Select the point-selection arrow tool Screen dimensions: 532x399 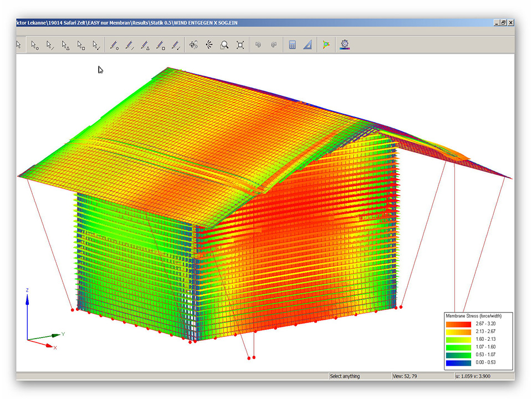coord(34,45)
